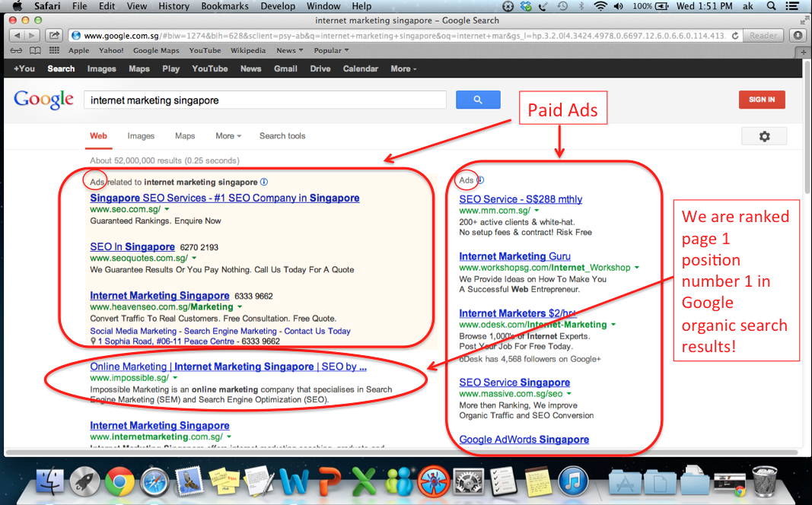Viewport: 812px width, 505px height.
Task: Open Stickies in the dock
Action: point(224,481)
